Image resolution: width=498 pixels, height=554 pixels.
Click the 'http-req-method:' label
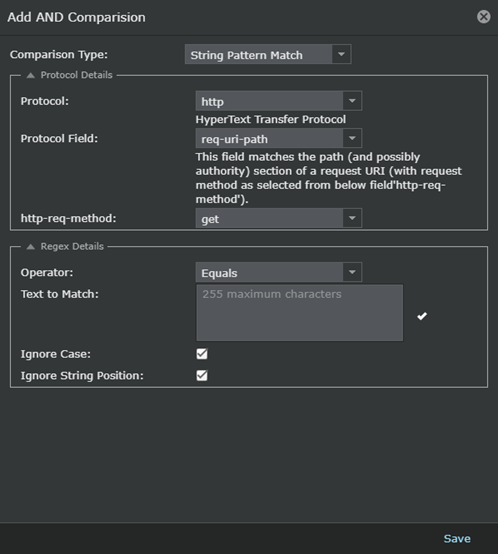pyautogui.click(x=68, y=218)
